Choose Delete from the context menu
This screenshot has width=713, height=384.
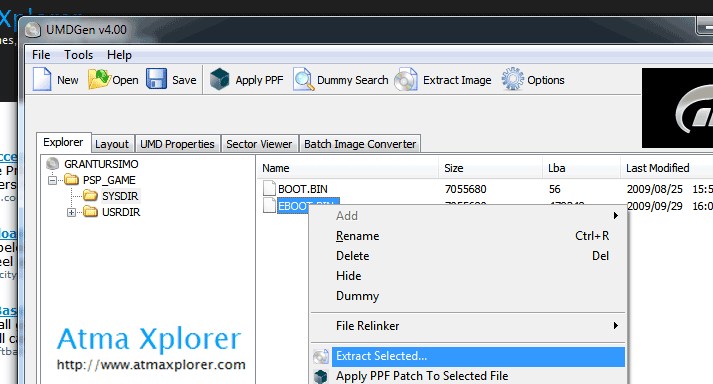pos(468,256)
